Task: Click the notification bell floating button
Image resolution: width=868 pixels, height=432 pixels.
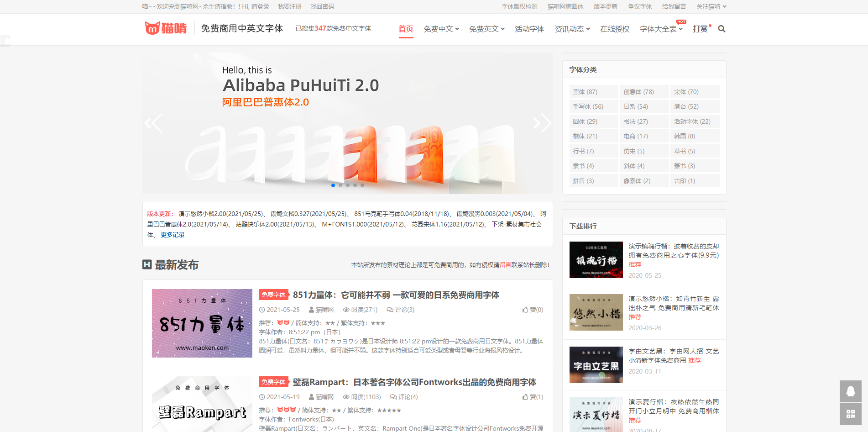Action: (x=851, y=391)
